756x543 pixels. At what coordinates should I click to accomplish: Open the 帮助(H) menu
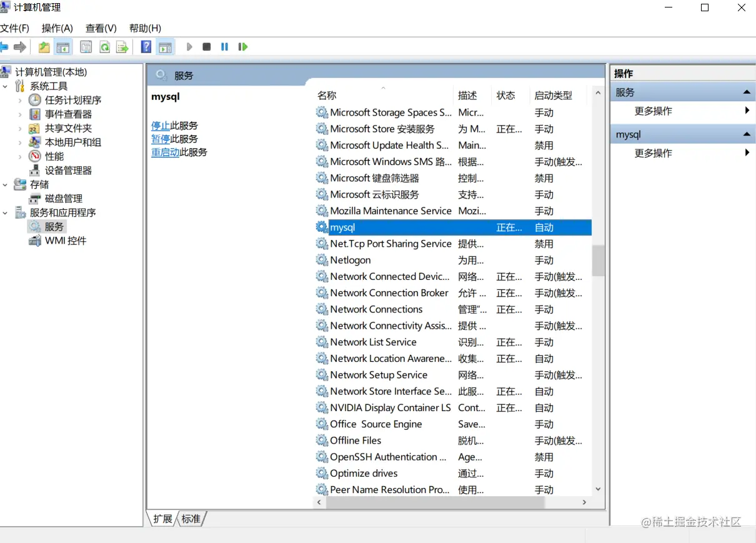point(145,28)
